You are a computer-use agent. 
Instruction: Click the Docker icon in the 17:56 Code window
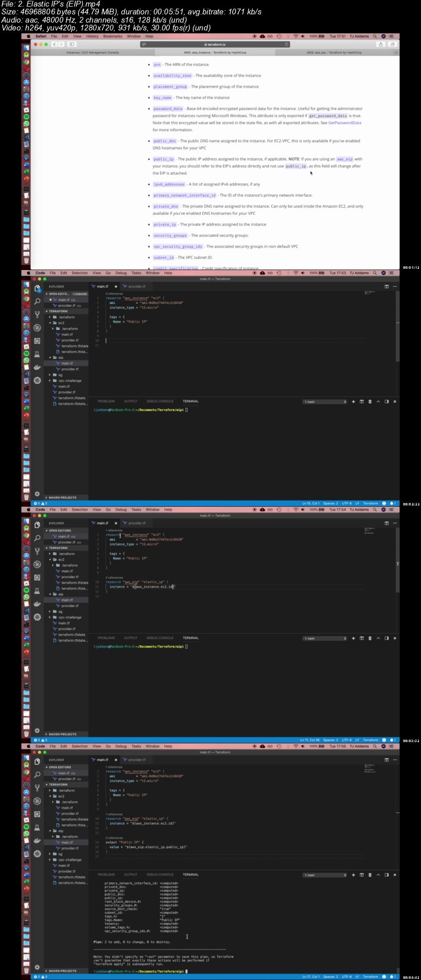[37, 840]
